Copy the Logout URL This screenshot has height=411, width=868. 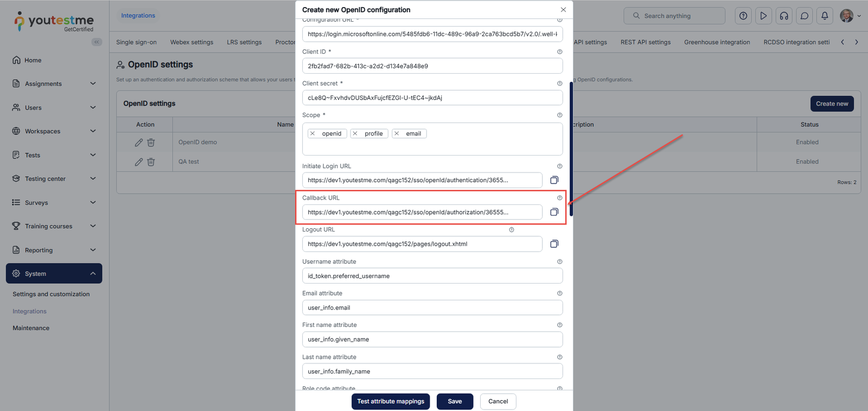(x=554, y=244)
